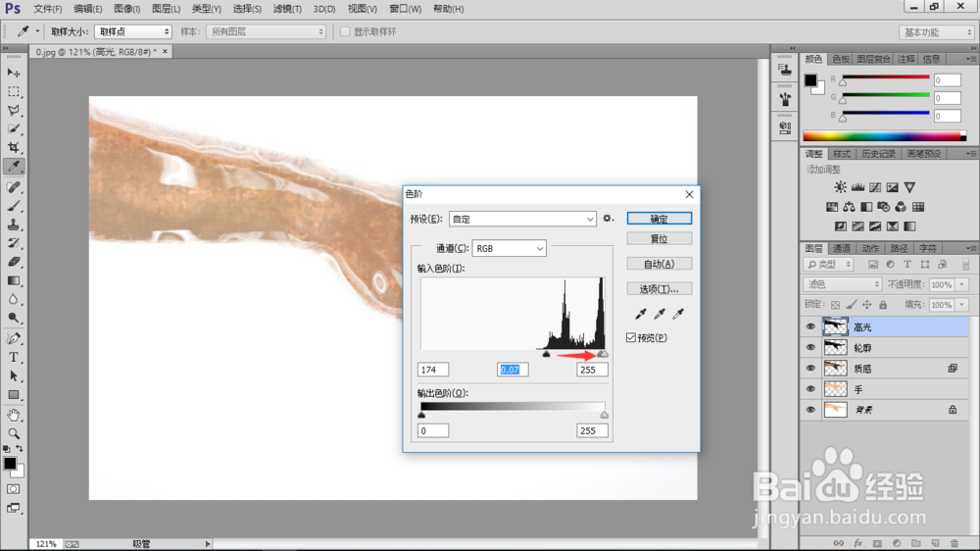Open the 填充 fill dropdown arrow
The height and width of the screenshot is (551, 980).
point(962,305)
